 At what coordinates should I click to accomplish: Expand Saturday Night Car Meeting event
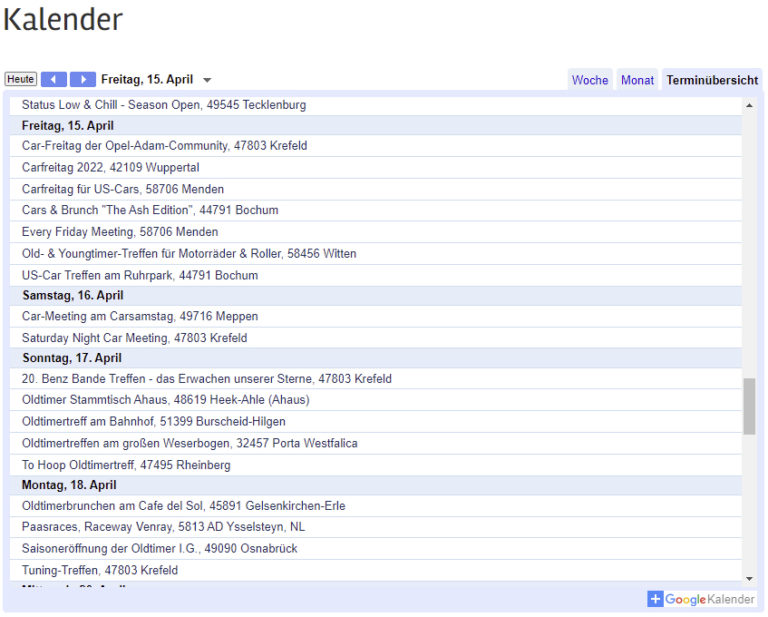point(134,338)
